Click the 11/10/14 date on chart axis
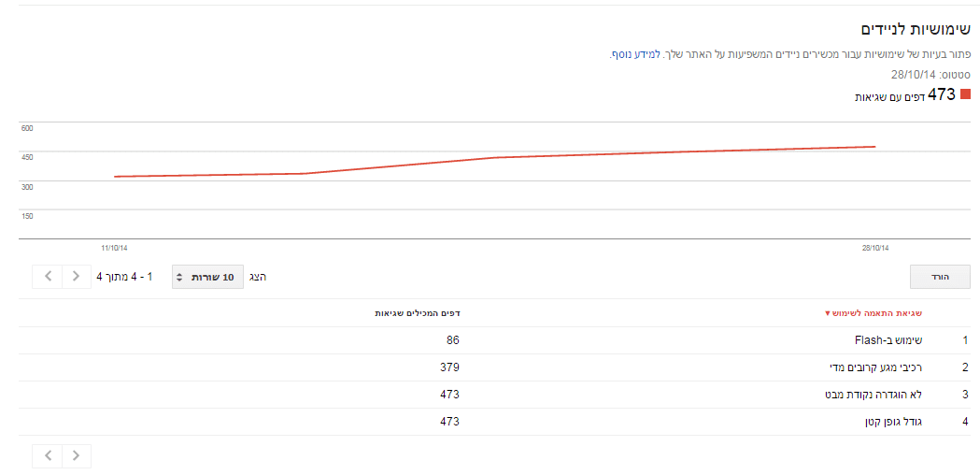This screenshot has height=475, width=980. [x=114, y=248]
